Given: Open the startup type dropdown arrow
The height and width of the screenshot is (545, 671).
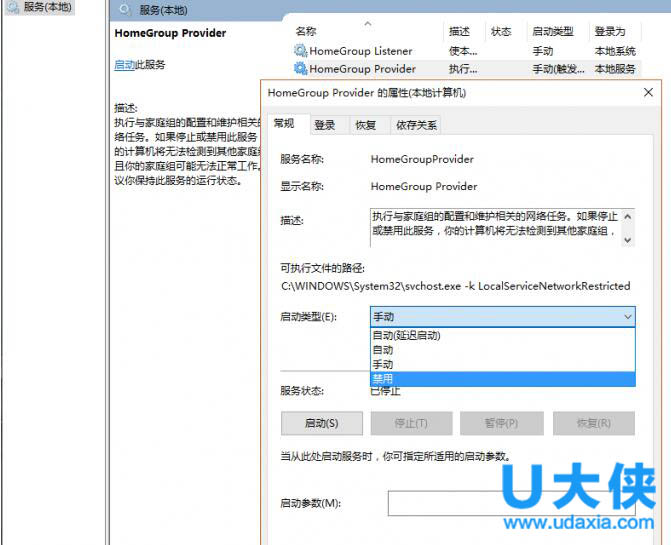Looking at the screenshot, I should point(627,317).
